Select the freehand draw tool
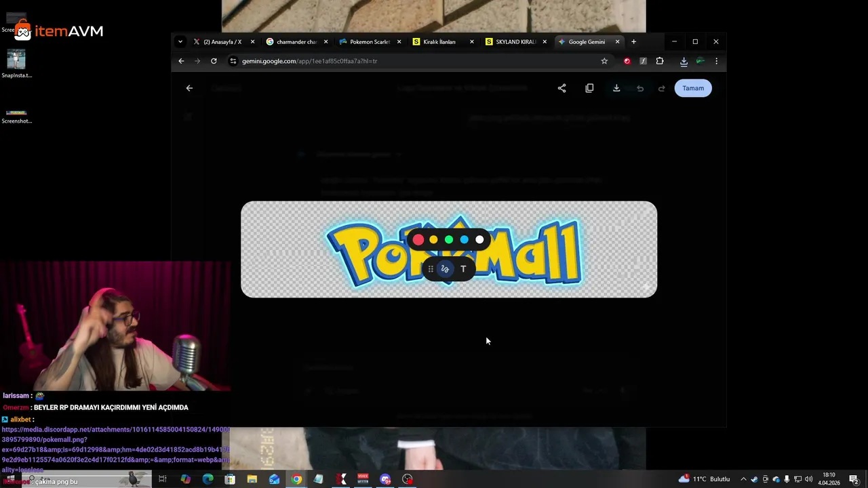The height and width of the screenshot is (488, 868). coord(445,269)
